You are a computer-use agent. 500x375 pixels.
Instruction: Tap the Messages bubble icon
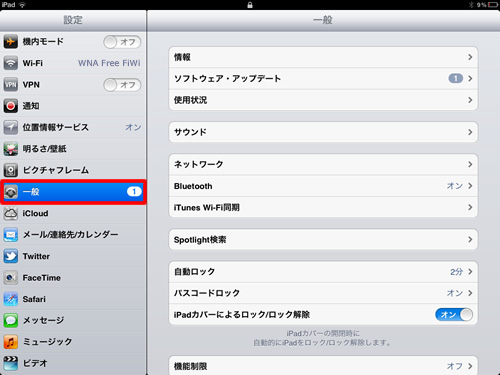(11, 320)
